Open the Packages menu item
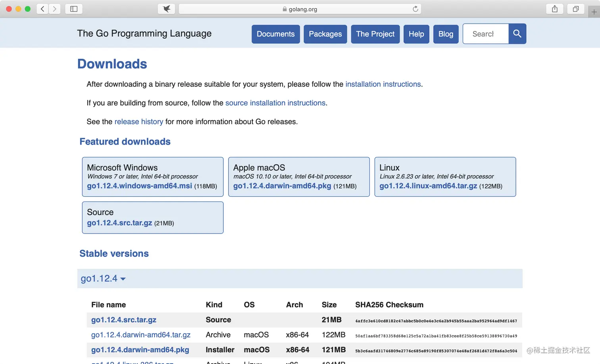The height and width of the screenshot is (364, 600). (325, 34)
